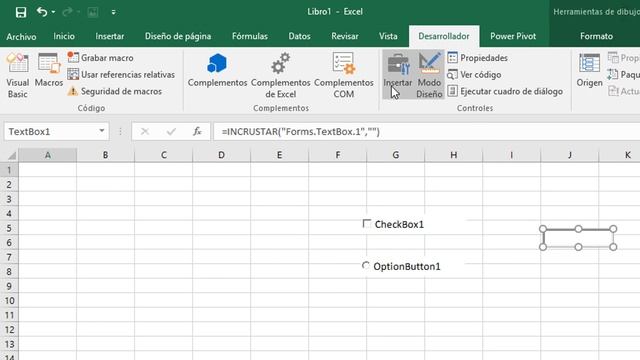This screenshot has width=640, height=360.
Task: Cancel the formula entry with X
Action: [x=144, y=131]
